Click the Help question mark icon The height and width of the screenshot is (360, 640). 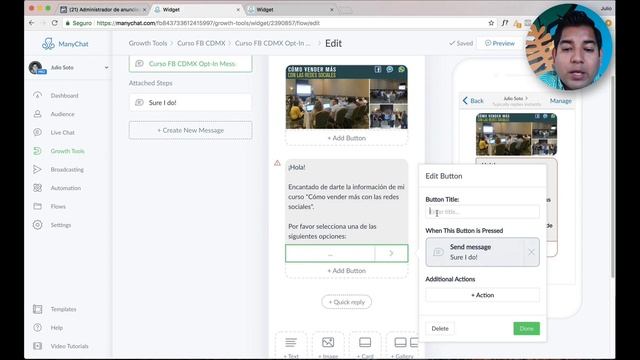[38, 327]
